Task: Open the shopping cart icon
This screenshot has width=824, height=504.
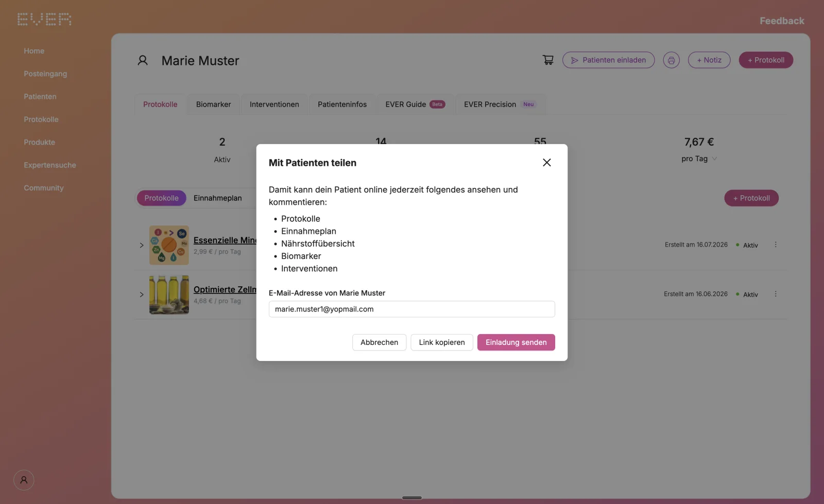Action: (548, 60)
